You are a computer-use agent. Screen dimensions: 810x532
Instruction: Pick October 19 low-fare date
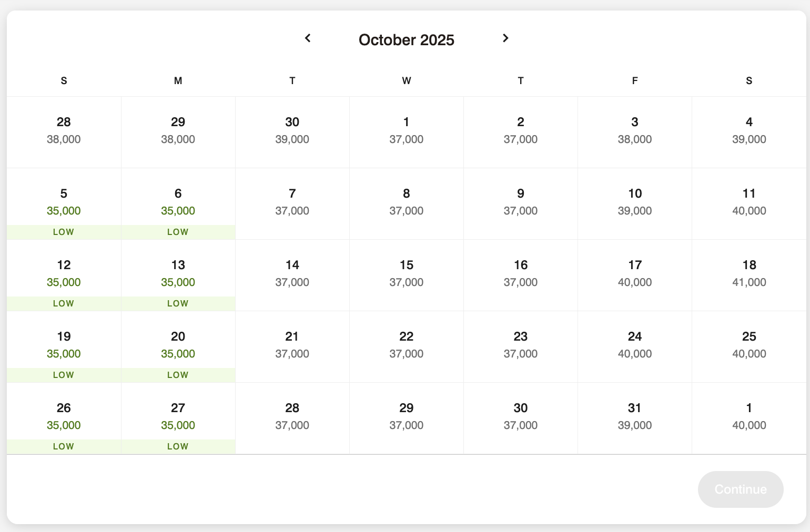click(64, 345)
